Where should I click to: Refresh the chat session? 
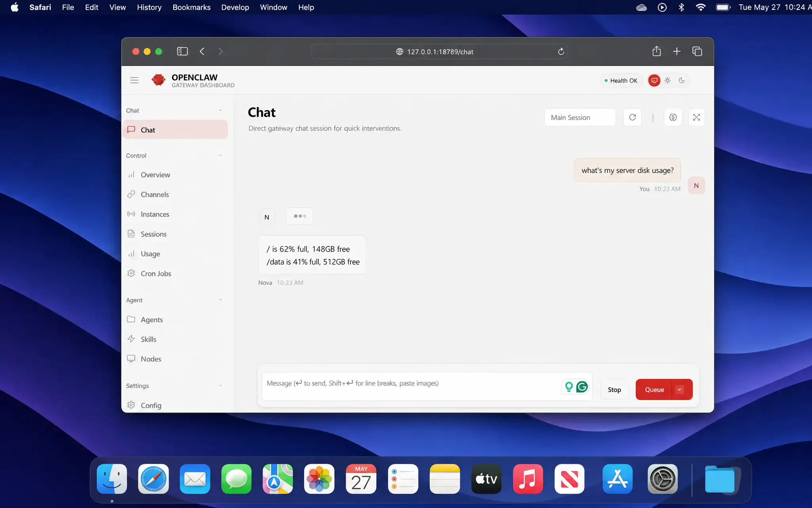pos(632,117)
